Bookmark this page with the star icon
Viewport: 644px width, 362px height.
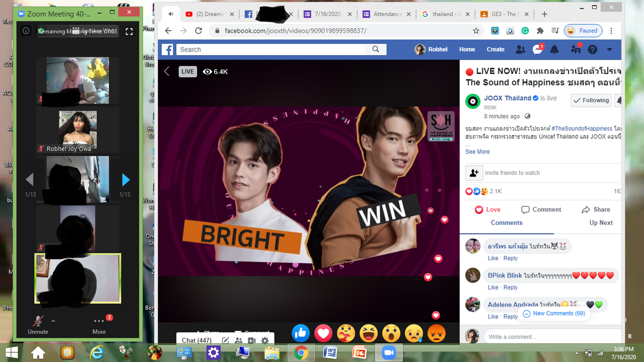[x=476, y=31]
